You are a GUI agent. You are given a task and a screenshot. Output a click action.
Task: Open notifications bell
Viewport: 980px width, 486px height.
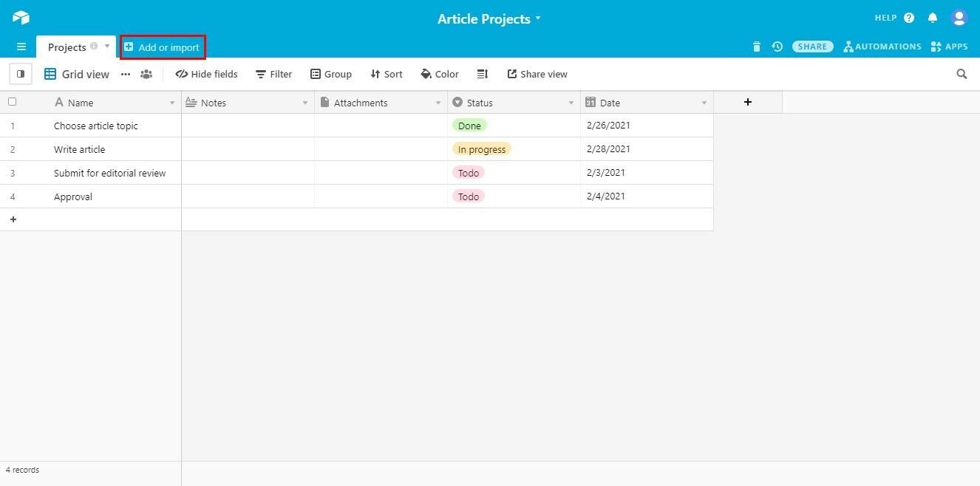933,18
